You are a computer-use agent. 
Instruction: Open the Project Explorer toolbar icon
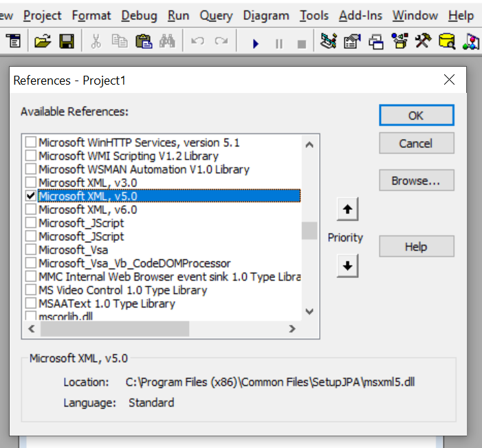coord(328,41)
